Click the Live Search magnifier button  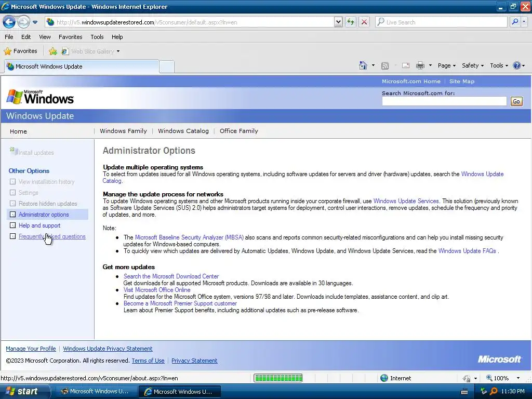point(515,22)
